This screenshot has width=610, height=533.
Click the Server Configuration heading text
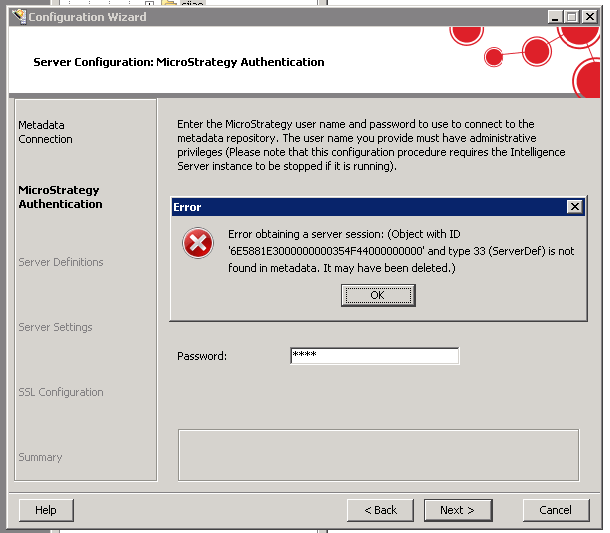(179, 62)
